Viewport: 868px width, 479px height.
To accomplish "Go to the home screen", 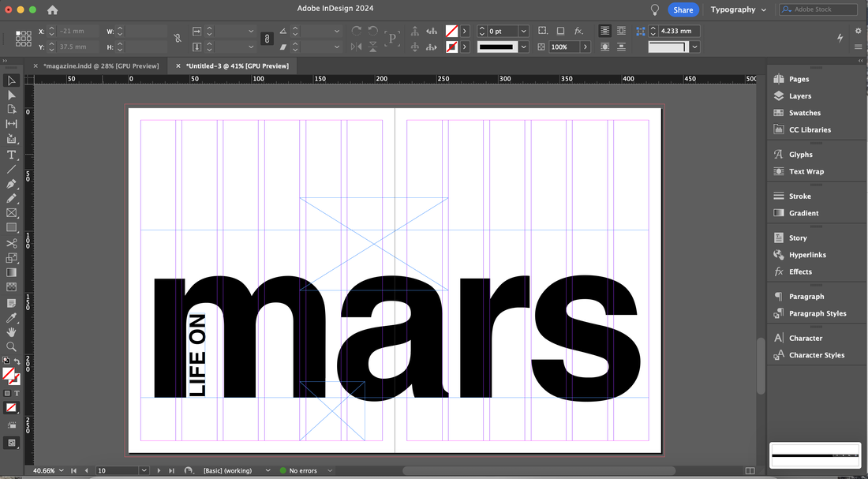I will (x=53, y=10).
